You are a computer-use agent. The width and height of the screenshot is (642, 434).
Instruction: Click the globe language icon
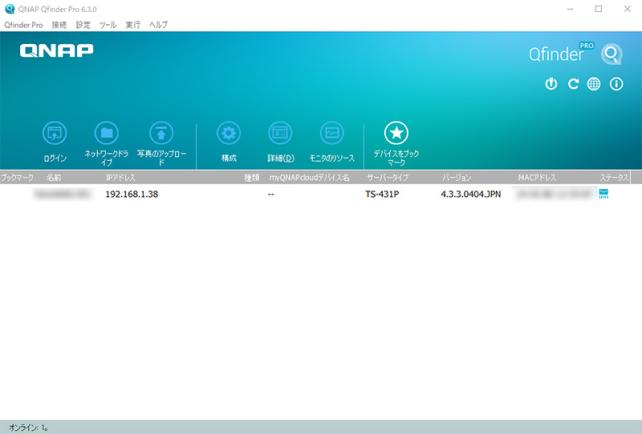point(594,84)
